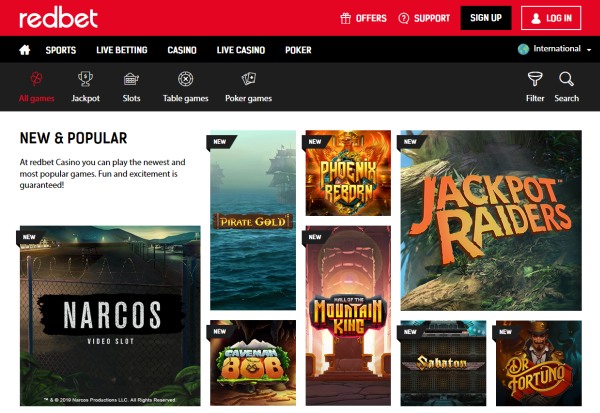The image size is (600, 413).
Task: Click the 'At redbet Casino' description text
Action: 102,173
